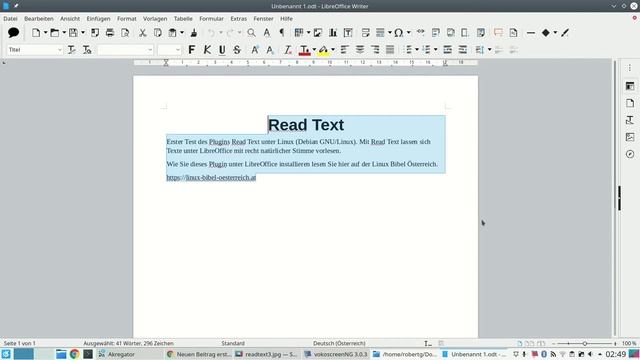Click the zoom slider in status bar
The width and height of the screenshot is (640, 360).
[584, 344]
